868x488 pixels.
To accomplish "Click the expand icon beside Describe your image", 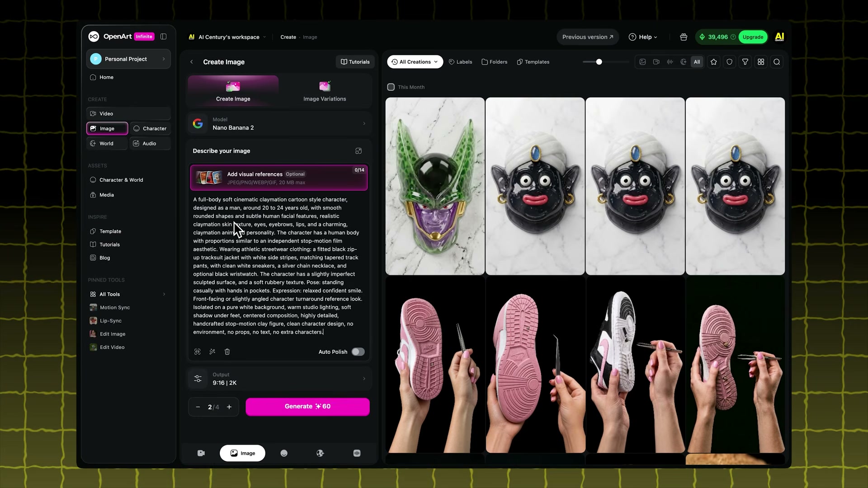I will pos(359,151).
